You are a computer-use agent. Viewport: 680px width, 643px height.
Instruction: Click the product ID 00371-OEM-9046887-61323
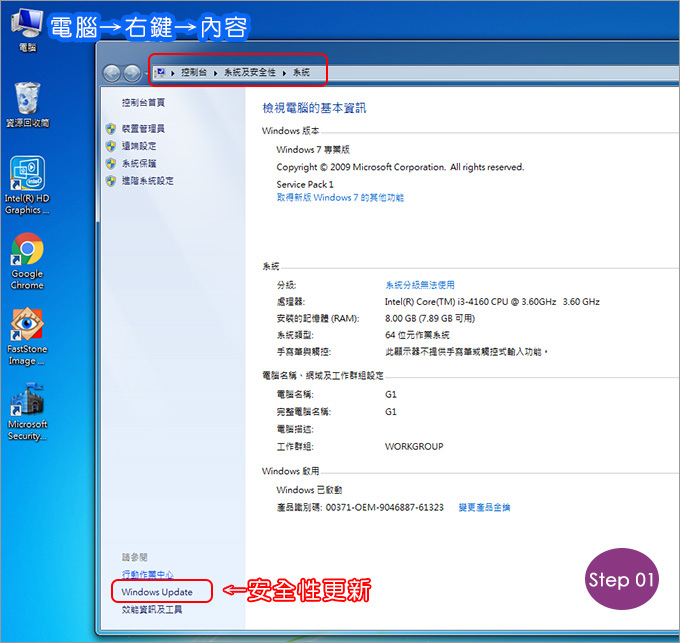point(385,507)
